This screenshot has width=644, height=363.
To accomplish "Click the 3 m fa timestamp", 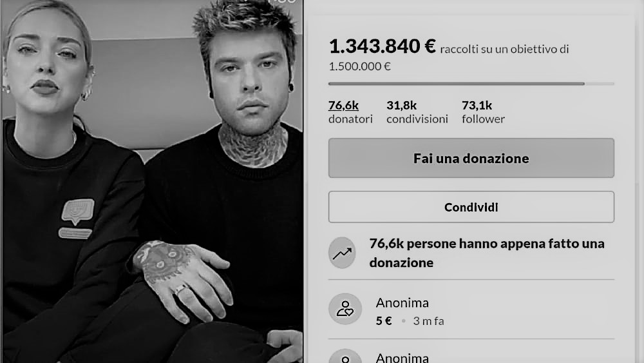I will tap(428, 321).
